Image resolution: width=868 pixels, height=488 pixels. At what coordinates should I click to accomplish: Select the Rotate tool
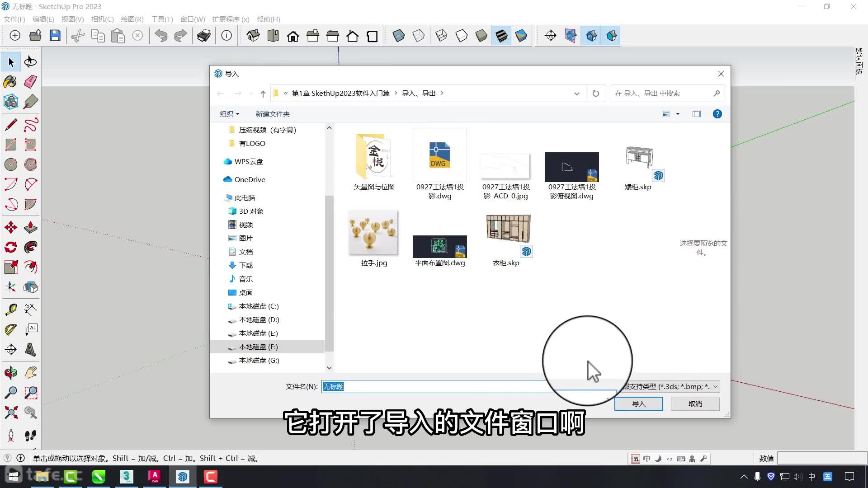(x=11, y=247)
